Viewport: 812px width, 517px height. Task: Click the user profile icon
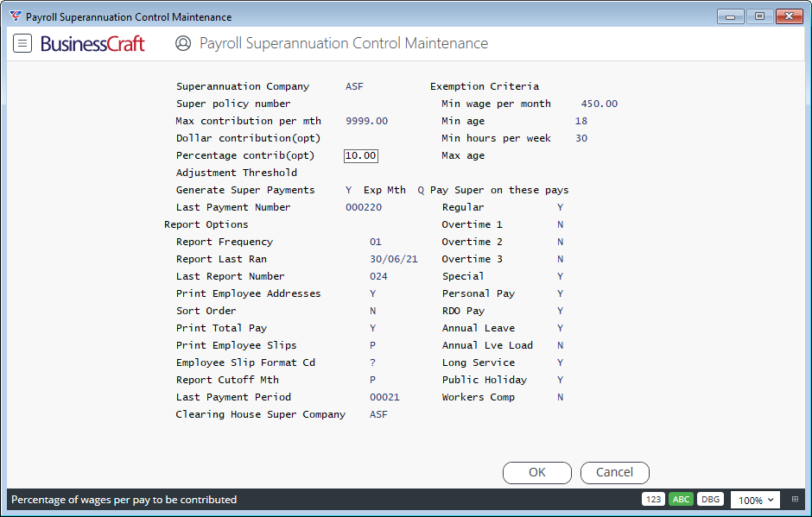tap(183, 43)
